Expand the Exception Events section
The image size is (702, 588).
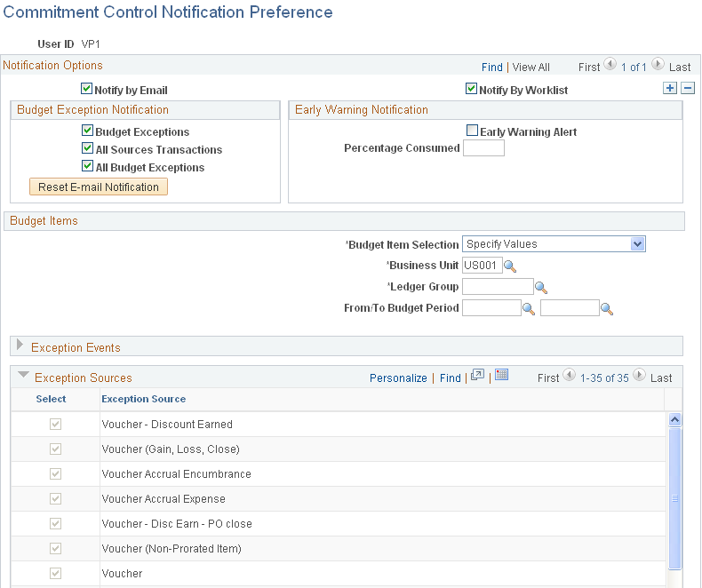coord(20,345)
